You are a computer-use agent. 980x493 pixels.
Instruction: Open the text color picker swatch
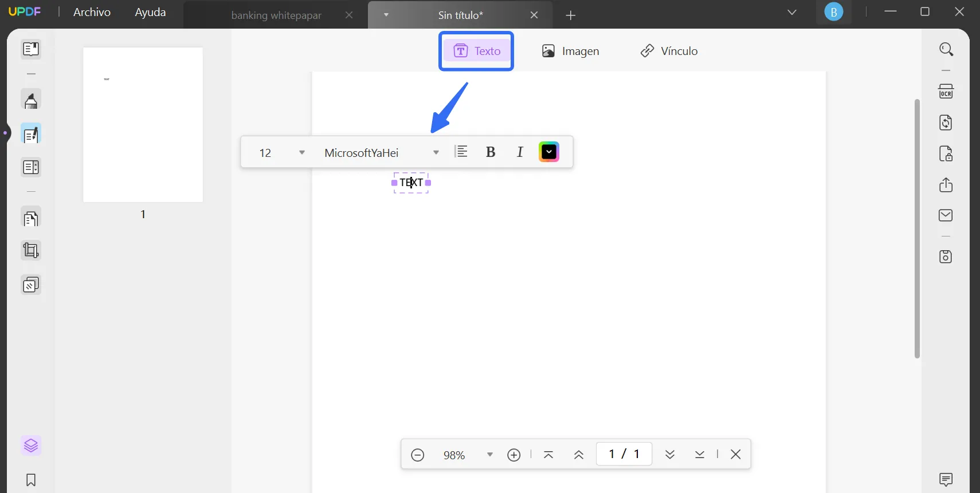(549, 152)
